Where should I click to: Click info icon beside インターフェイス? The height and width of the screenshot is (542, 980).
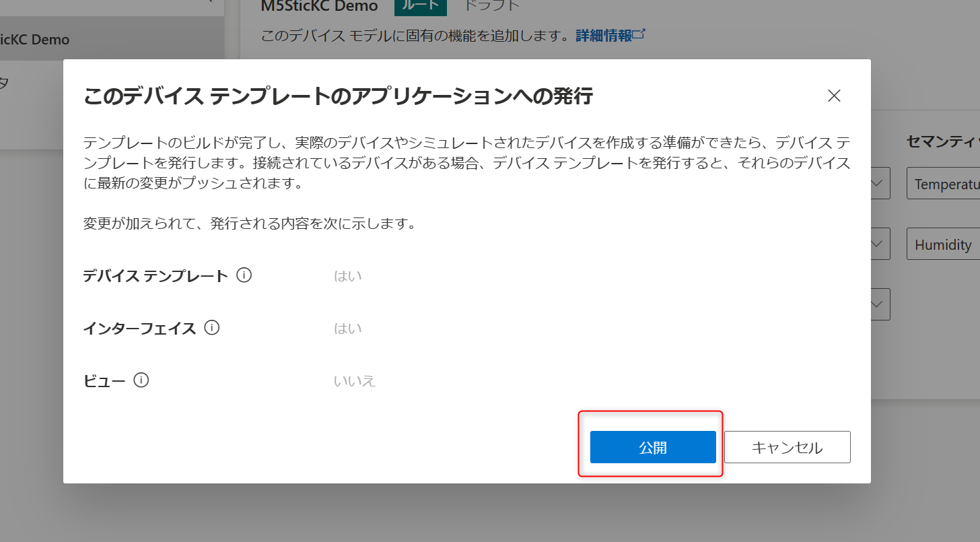(212, 328)
